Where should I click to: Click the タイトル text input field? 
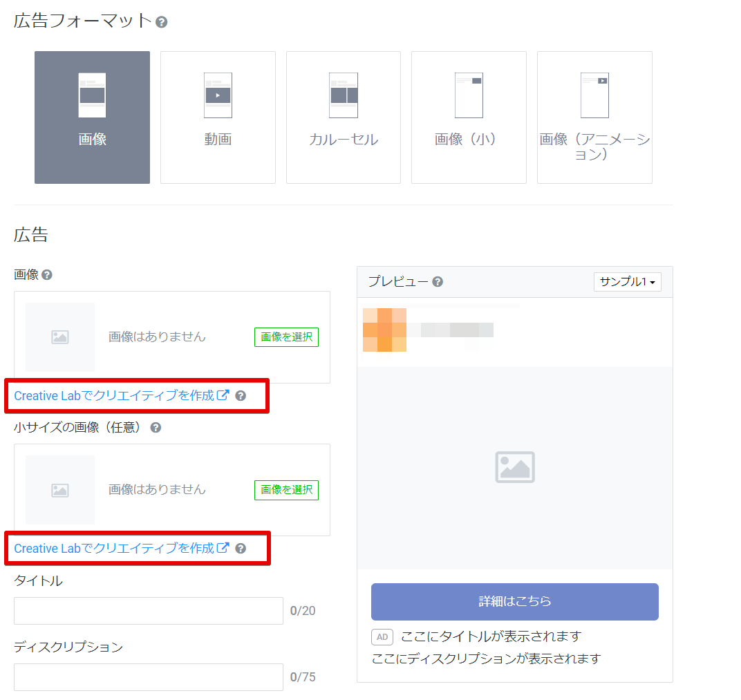point(149,611)
